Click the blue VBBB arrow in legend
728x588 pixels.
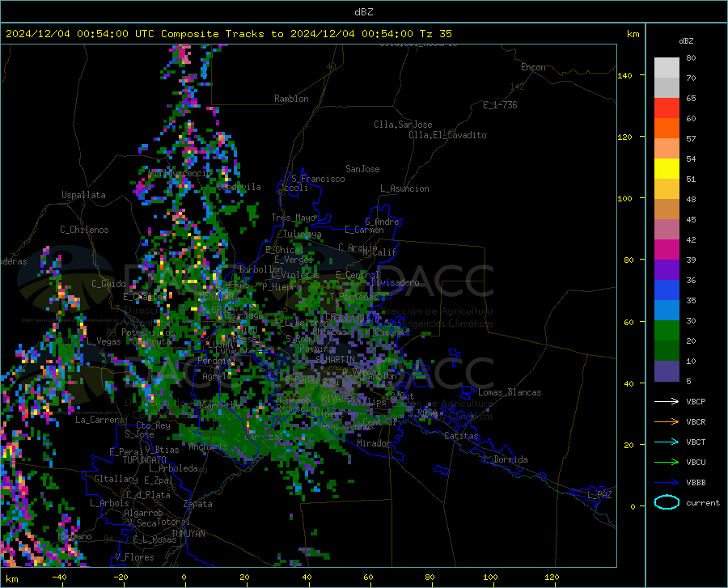667,483
